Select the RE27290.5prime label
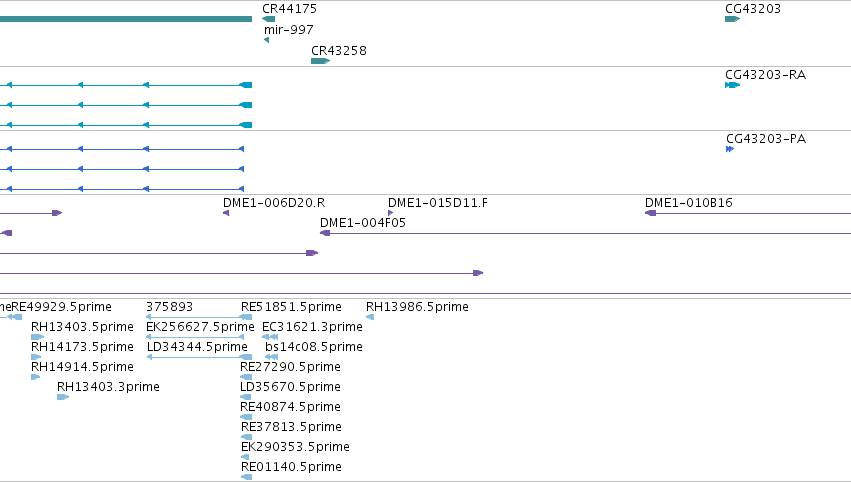 (290, 367)
